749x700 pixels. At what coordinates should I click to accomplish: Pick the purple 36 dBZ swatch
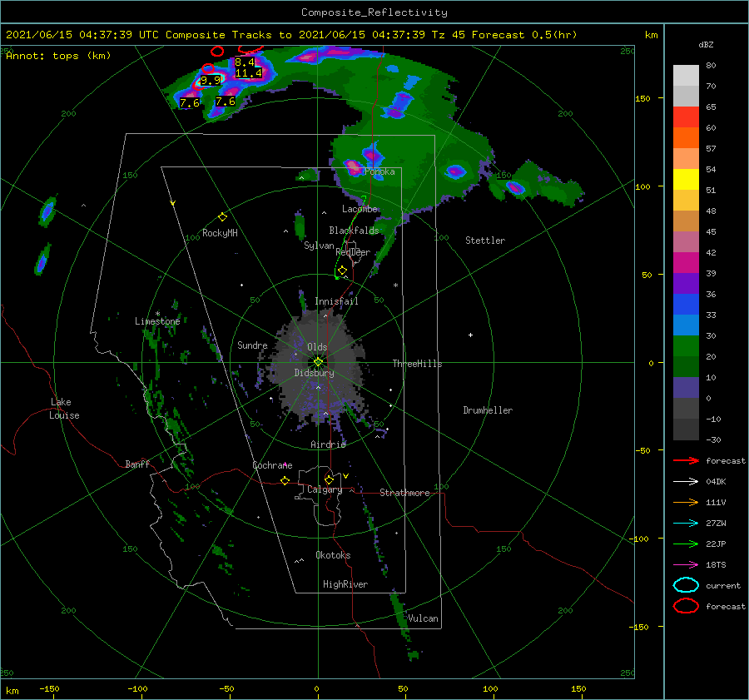[686, 283]
